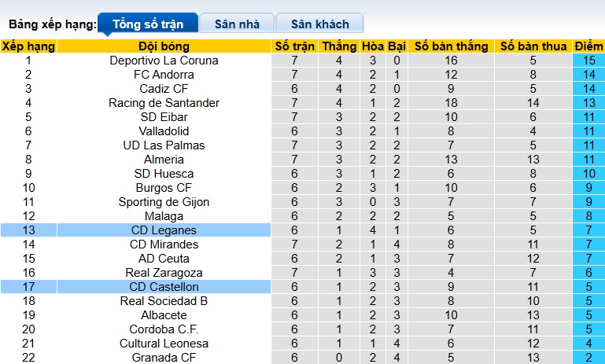This screenshot has height=364, width=605.
Task: Click the Số bàn thua column header
Action: click(533, 46)
